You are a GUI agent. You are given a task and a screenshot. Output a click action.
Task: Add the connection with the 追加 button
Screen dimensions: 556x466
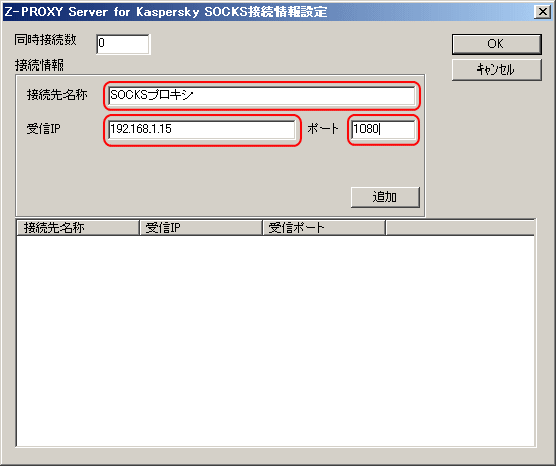point(385,197)
